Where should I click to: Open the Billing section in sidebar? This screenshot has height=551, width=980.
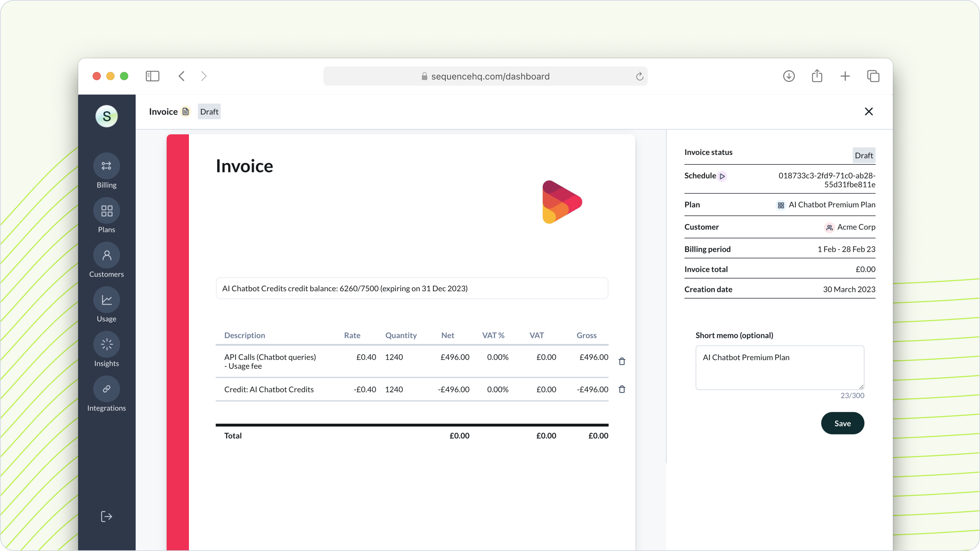pyautogui.click(x=107, y=166)
